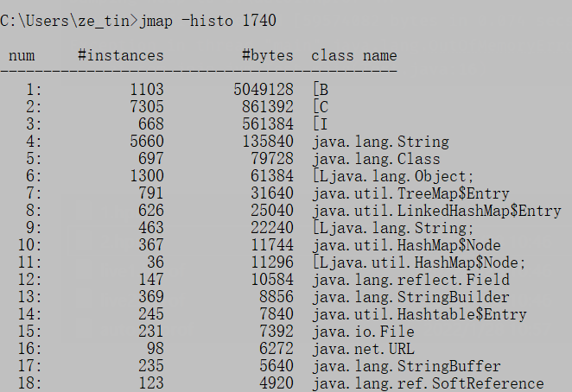
Task: Click the instance count 791
Action: pyautogui.click(x=151, y=193)
